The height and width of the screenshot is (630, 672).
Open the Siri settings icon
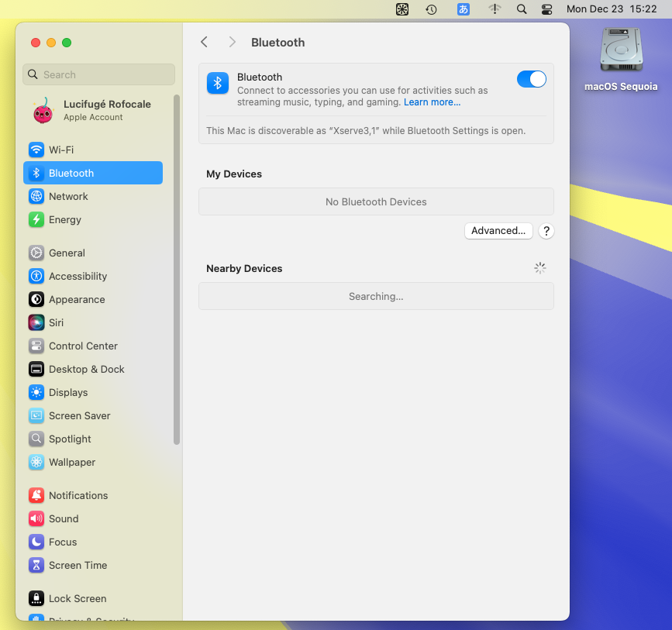tap(36, 322)
